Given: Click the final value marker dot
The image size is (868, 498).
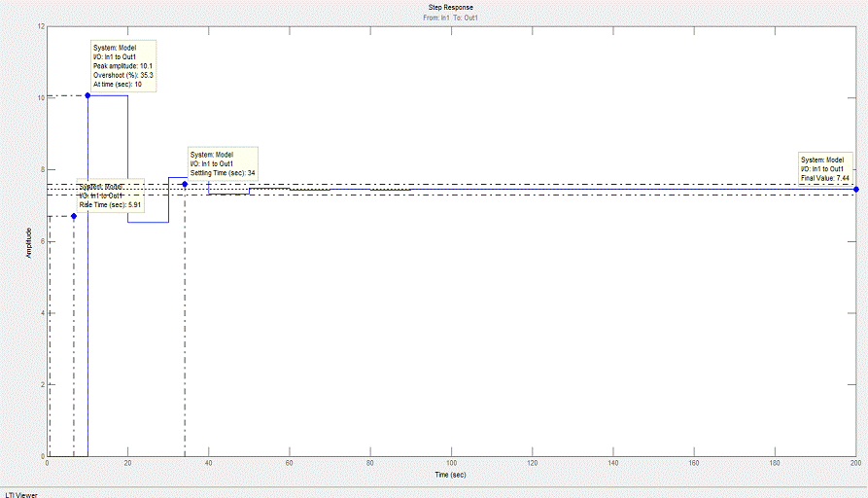Looking at the screenshot, I should coord(855,190).
